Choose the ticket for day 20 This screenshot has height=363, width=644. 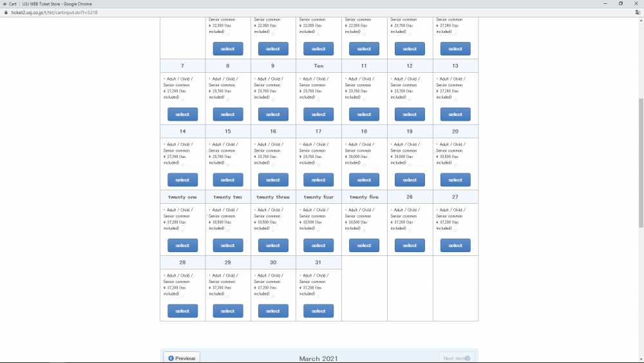tap(455, 180)
